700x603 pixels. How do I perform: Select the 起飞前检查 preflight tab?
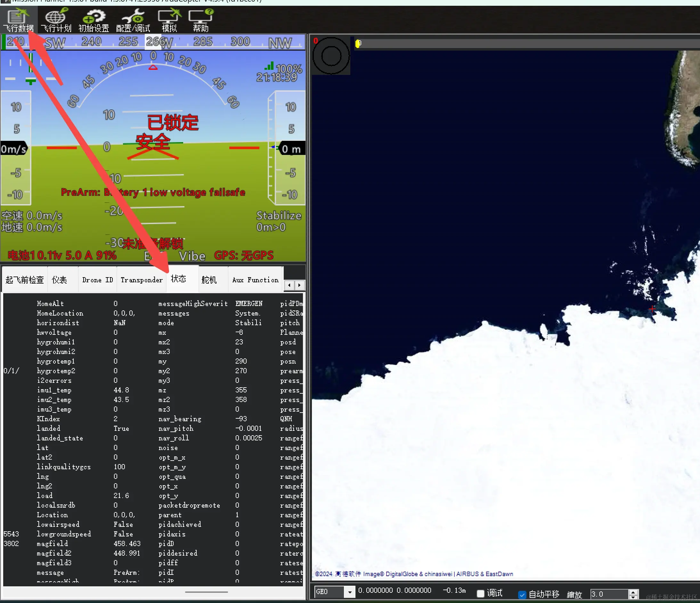(x=25, y=280)
